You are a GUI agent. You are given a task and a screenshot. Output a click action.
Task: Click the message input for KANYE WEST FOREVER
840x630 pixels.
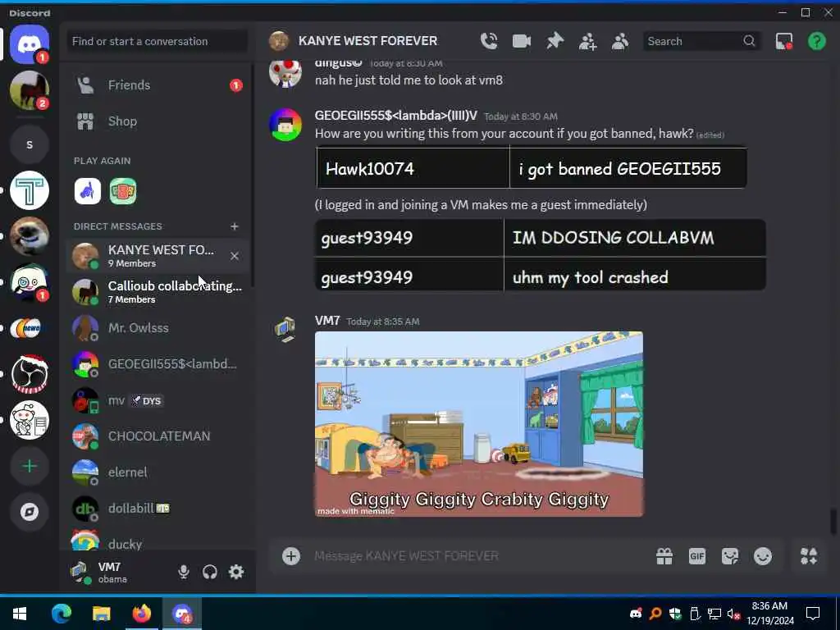click(477, 556)
